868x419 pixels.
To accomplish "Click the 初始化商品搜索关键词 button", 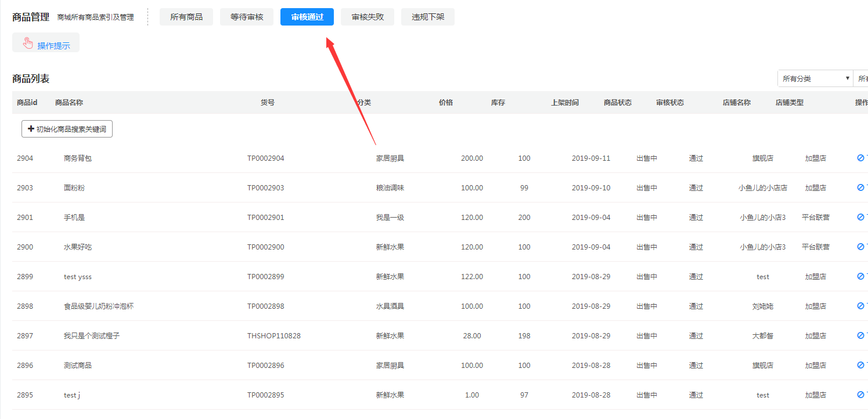I will [67, 129].
